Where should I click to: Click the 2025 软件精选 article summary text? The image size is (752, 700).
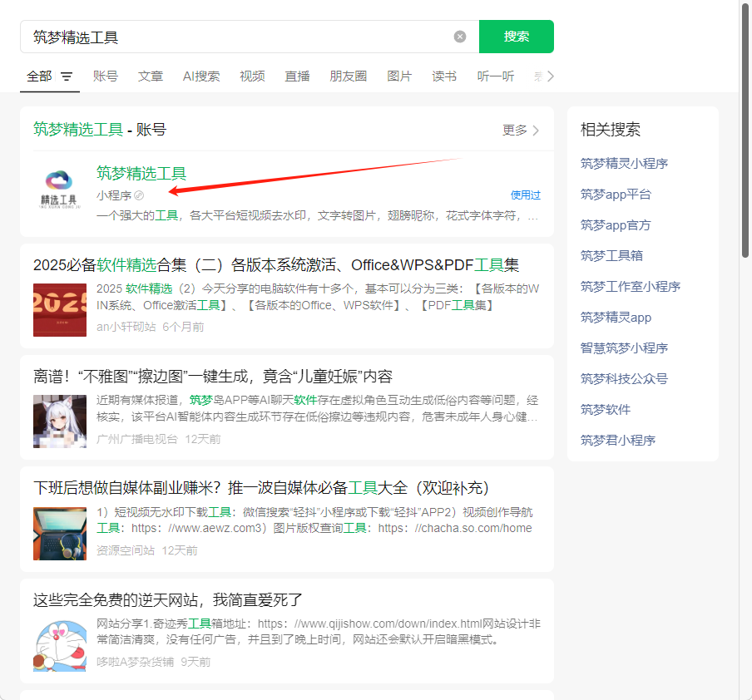[318, 297]
